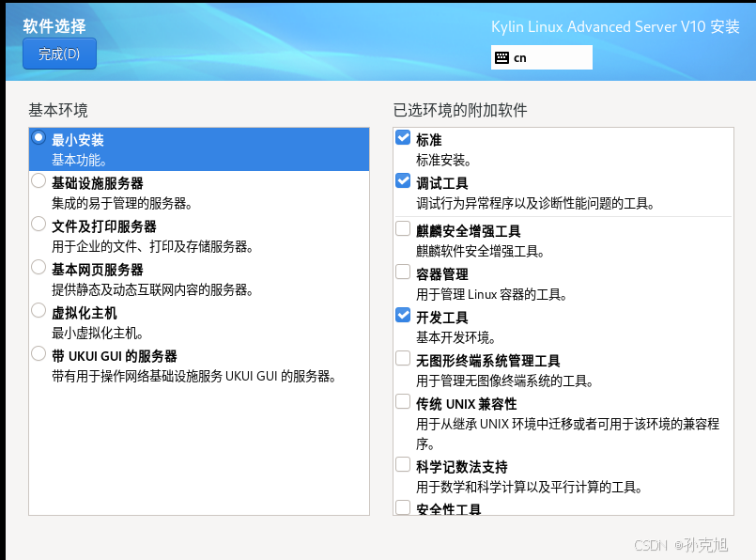Viewport: 756px width, 560px height.
Task: Enable the 麒麟安全增强工具 checkbox
Action: (403, 228)
